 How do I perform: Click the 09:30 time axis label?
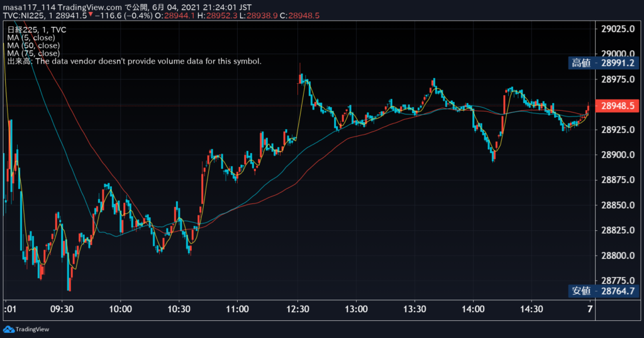tap(62, 309)
